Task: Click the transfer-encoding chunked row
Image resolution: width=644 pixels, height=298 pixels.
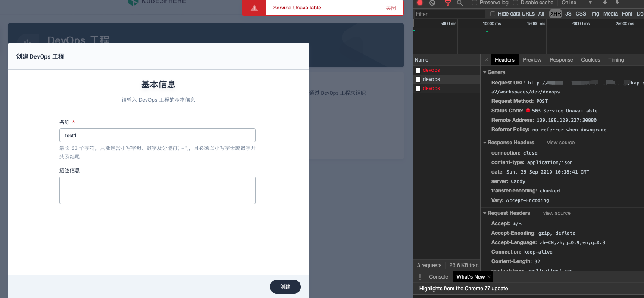Action: 525,191
